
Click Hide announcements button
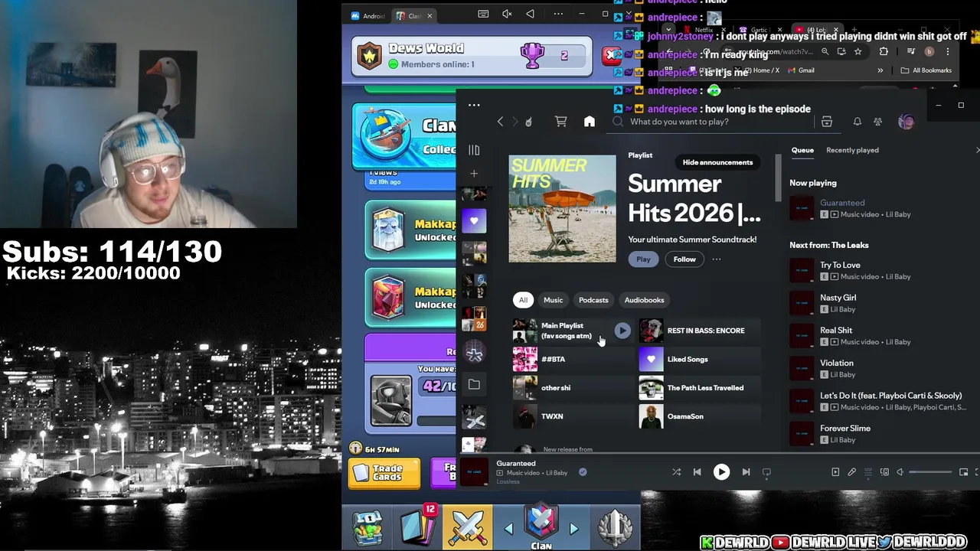click(717, 162)
